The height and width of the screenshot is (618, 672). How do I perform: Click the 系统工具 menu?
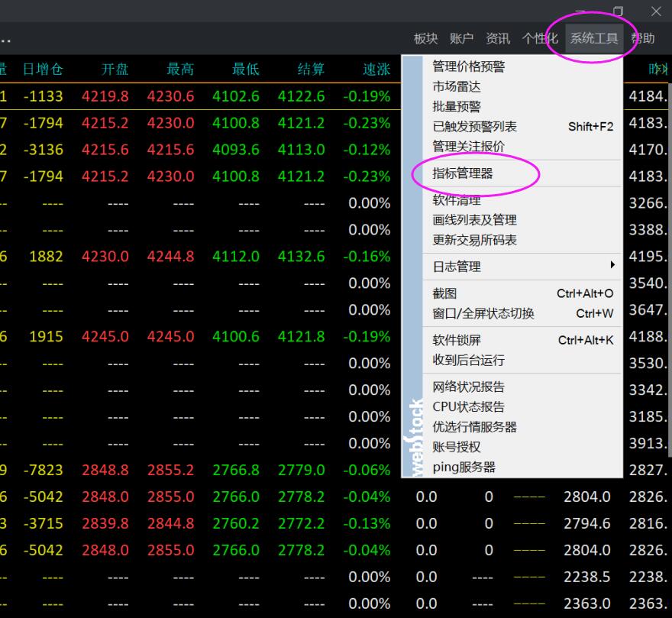tap(594, 39)
